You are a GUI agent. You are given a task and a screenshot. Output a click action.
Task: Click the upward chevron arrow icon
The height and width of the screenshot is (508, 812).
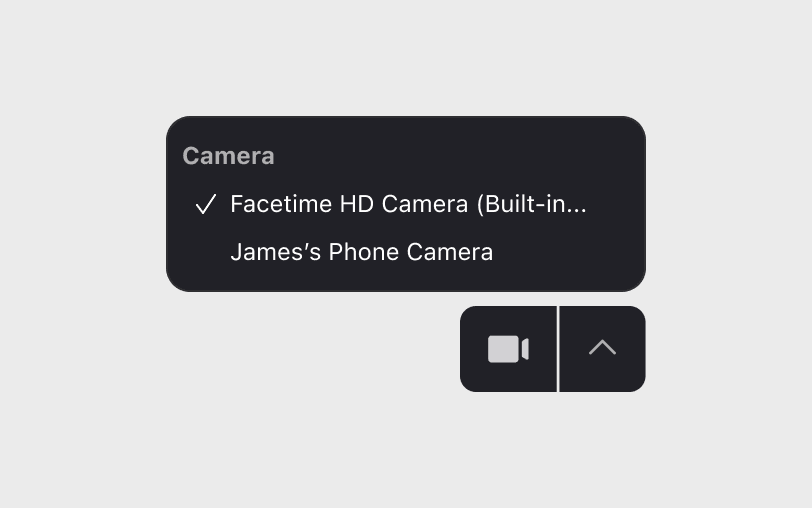pos(602,349)
